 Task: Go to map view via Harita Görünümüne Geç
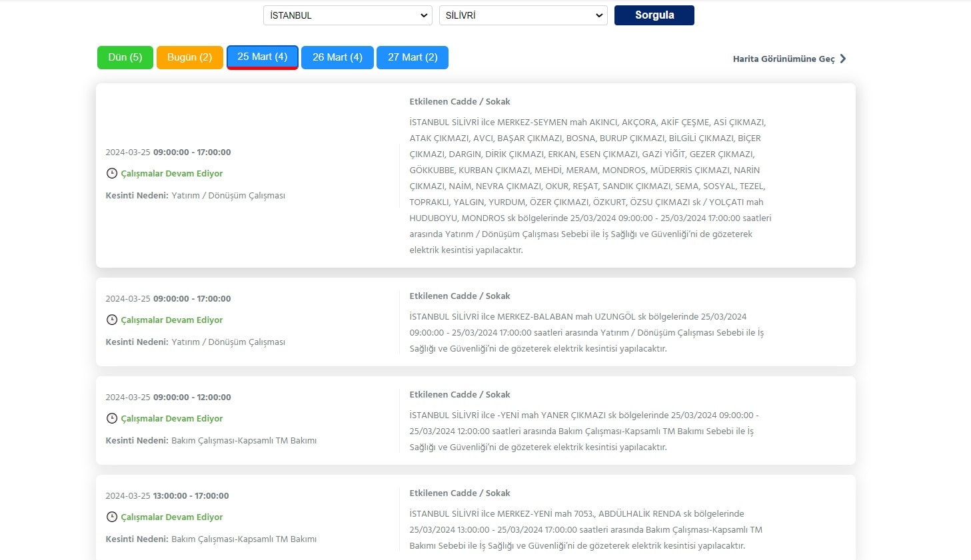pos(783,59)
